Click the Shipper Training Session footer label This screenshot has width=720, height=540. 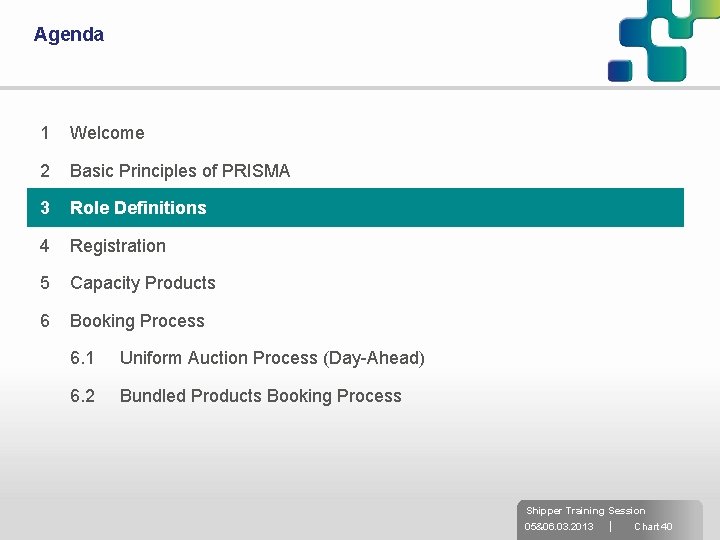[x=585, y=511]
